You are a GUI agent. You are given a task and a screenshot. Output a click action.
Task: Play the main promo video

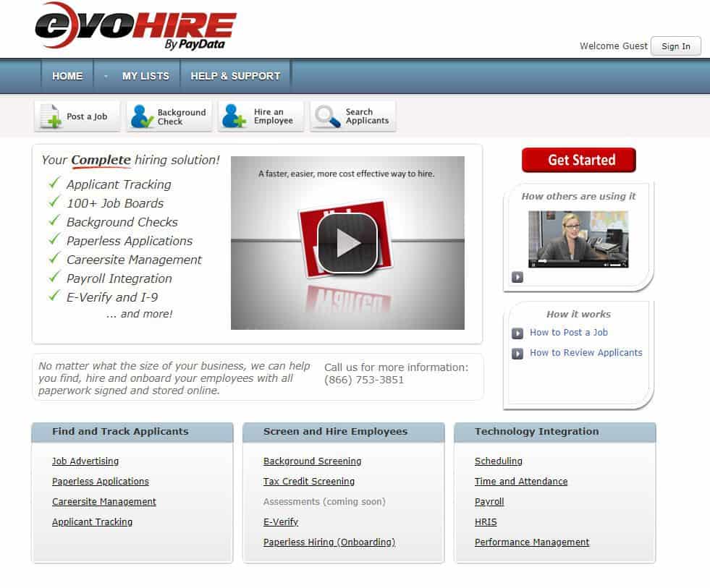347,242
